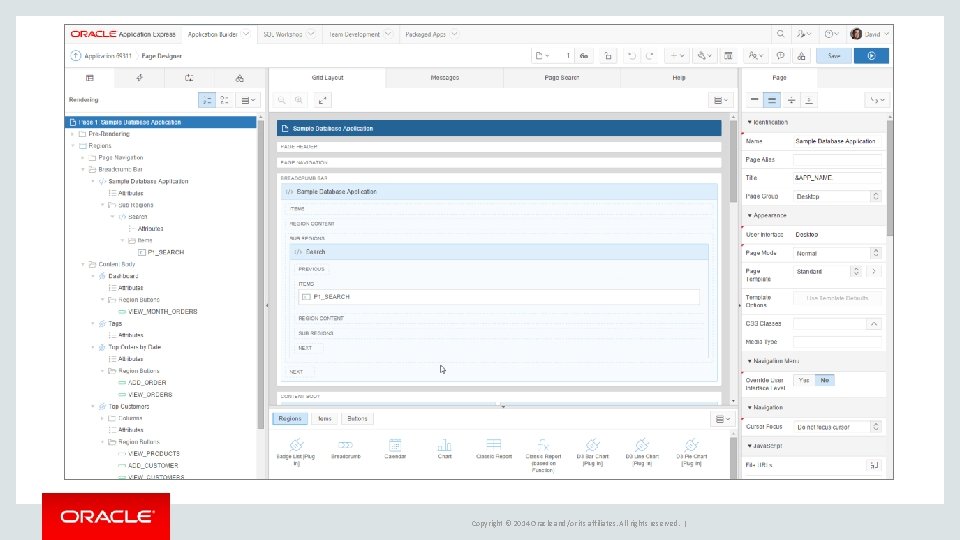Expand the Pre-Rendering tree node
This screenshot has height=540, width=960.
click(72, 134)
